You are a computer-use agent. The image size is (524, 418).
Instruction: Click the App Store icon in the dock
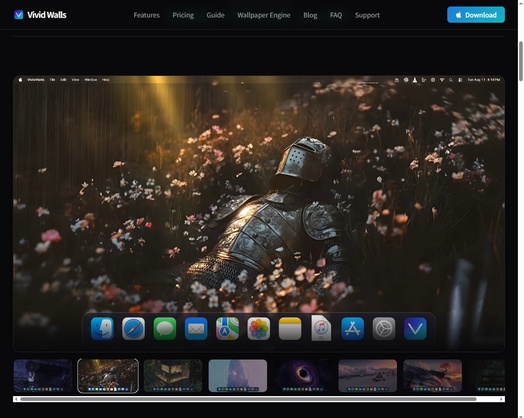coord(353,329)
